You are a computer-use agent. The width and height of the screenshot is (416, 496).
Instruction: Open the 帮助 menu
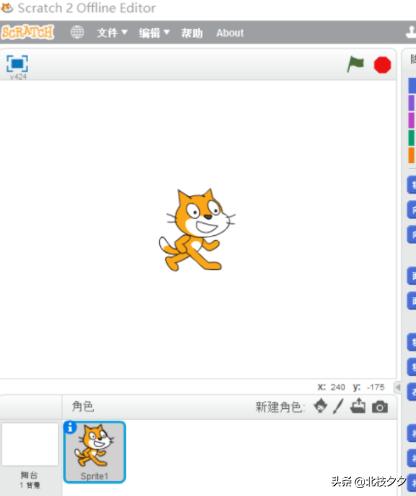[192, 33]
